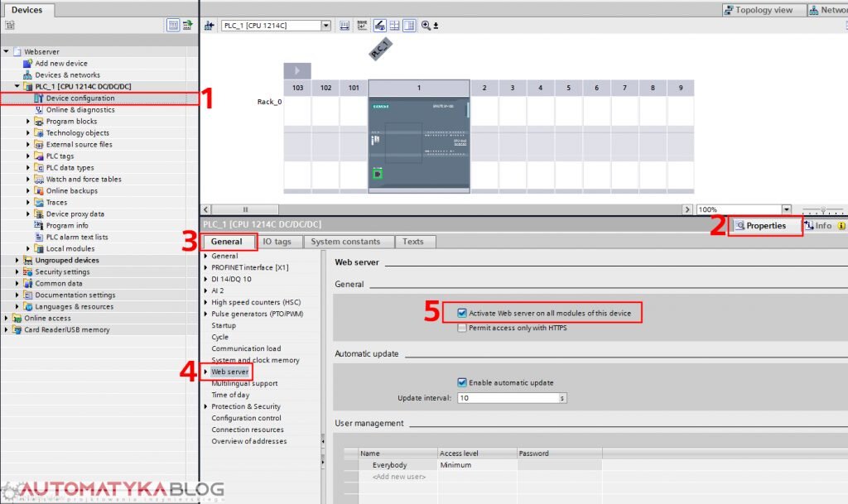This screenshot has width=848, height=504.
Task: Collapse the Webserver project node
Action: [6, 52]
